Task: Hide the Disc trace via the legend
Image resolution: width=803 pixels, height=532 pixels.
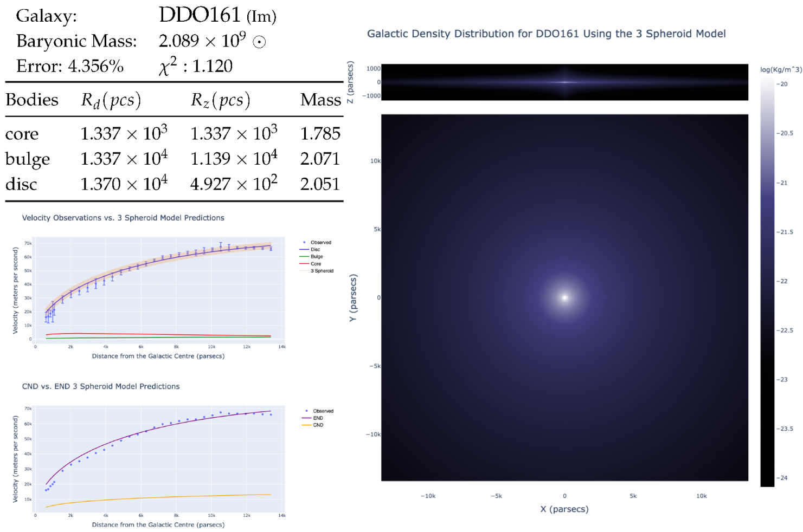Action: click(310, 250)
